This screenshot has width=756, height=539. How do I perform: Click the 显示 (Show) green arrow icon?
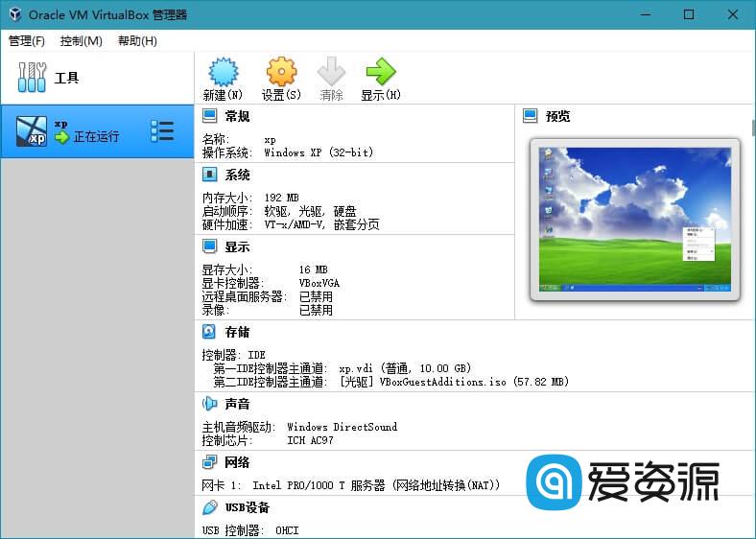click(380, 73)
